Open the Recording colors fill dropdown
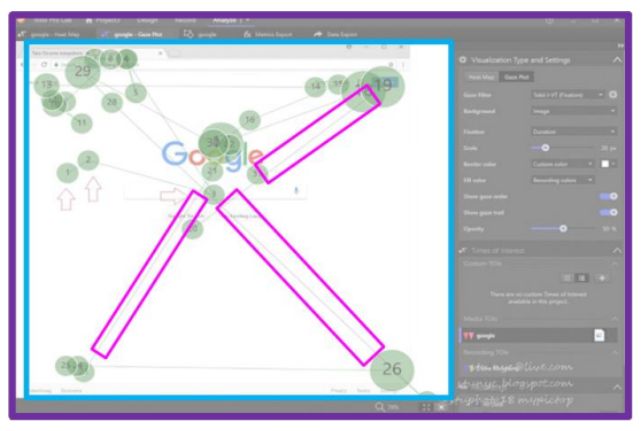 (563, 180)
